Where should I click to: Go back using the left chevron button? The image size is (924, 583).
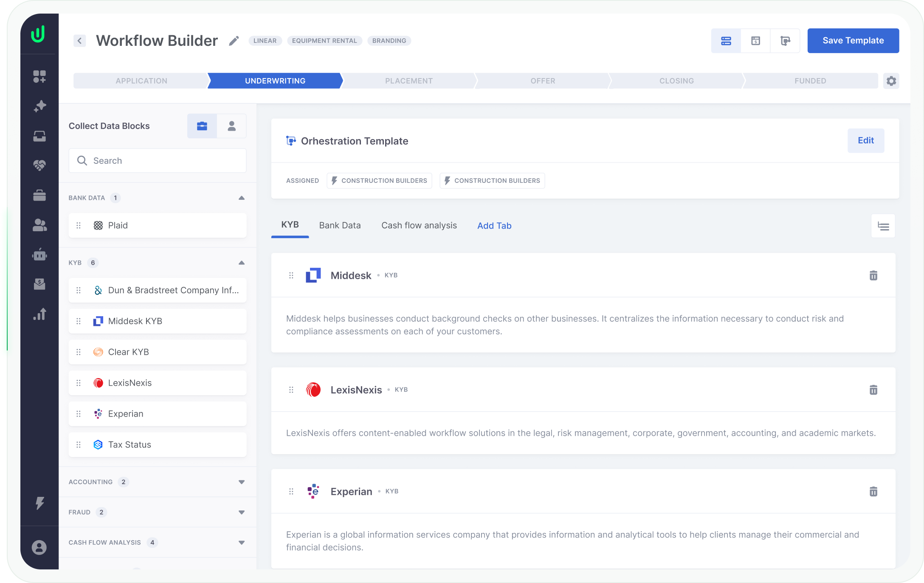[79, 41]
